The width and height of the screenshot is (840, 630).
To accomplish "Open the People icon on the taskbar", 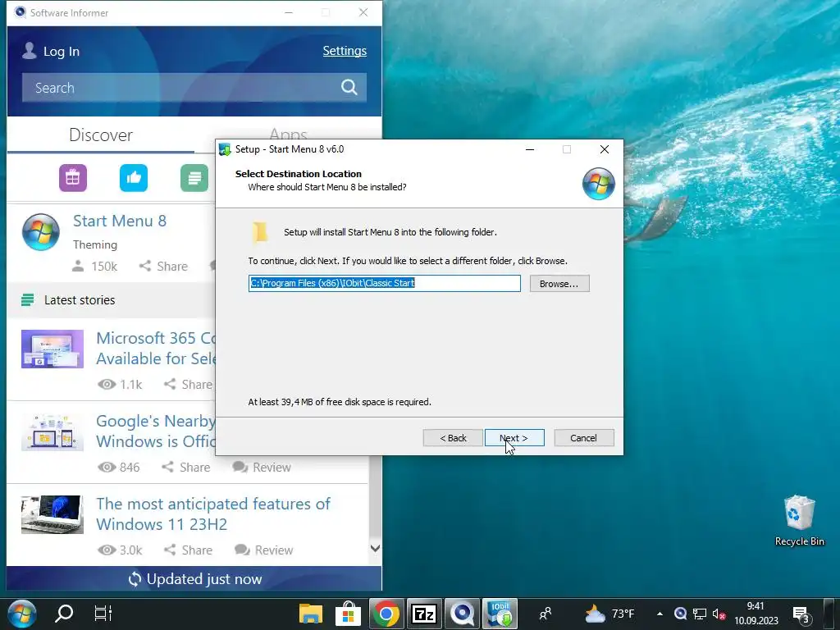I will click(x=546, y=614).
